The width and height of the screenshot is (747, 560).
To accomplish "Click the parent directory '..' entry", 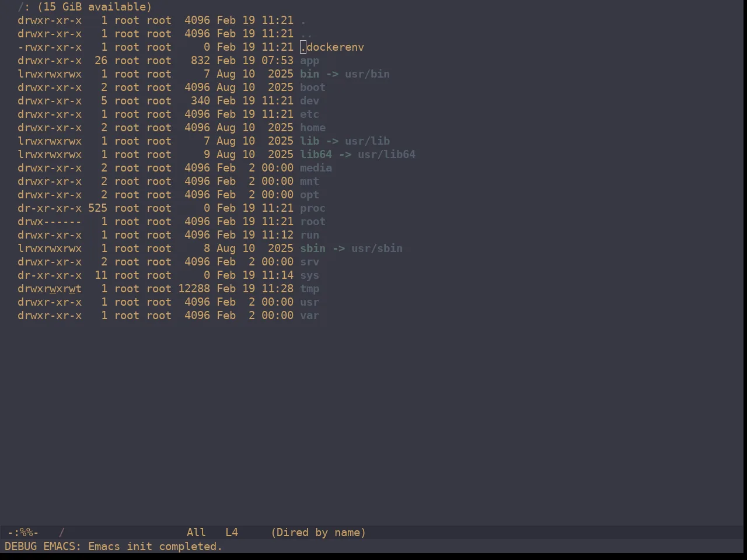I will coord(306,34).
